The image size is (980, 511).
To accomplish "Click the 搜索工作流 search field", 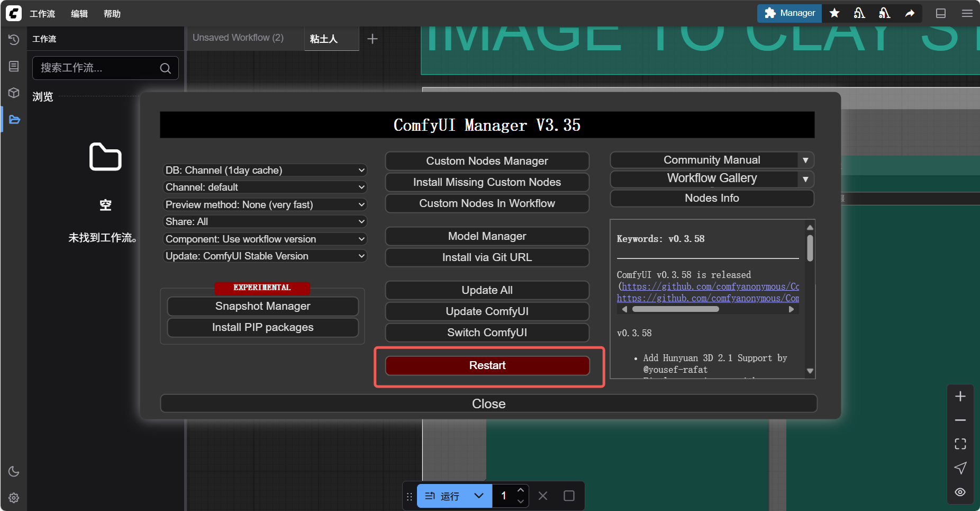I will pyautogui.click(x=98, y=68).
